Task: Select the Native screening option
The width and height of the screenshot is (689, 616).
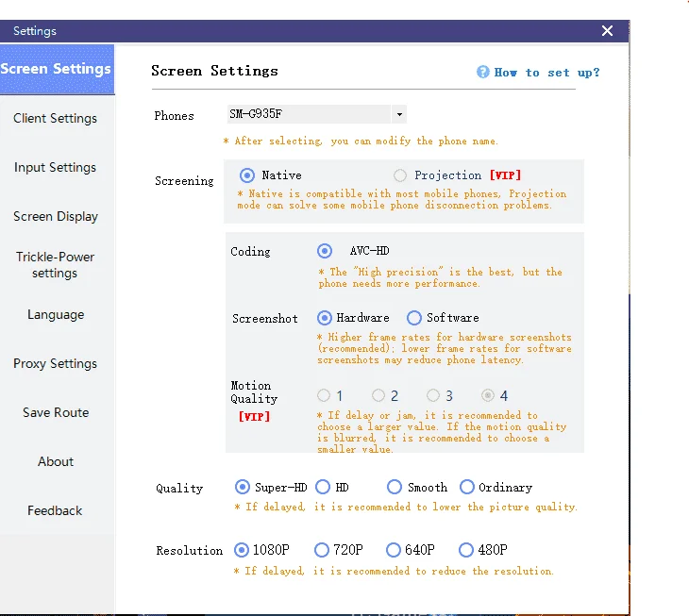Action: [247, 175]
